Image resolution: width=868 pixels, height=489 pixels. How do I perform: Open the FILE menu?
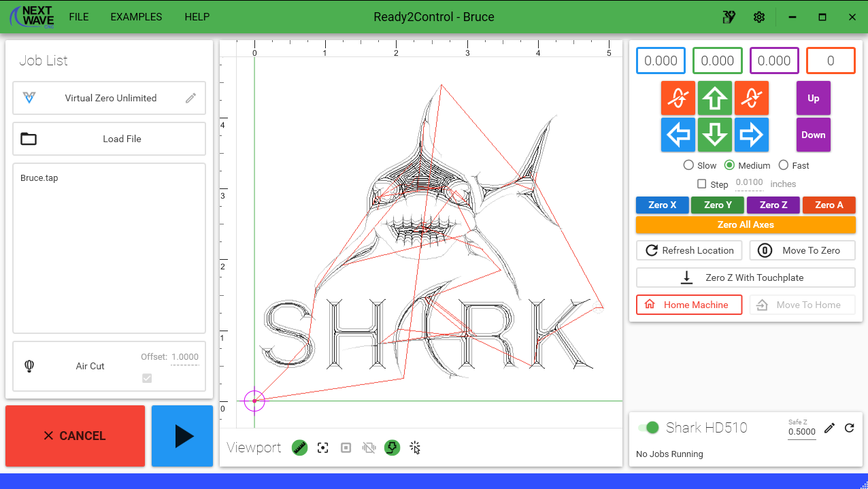(78, 16)
